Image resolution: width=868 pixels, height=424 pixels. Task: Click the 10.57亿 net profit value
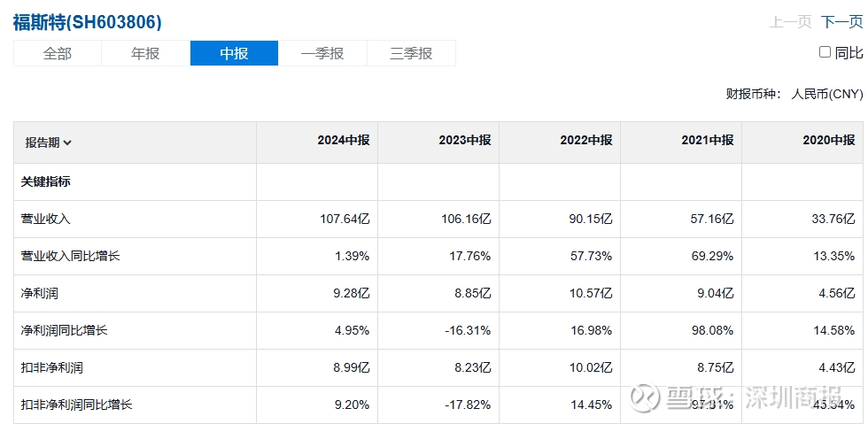click(591, 293)
